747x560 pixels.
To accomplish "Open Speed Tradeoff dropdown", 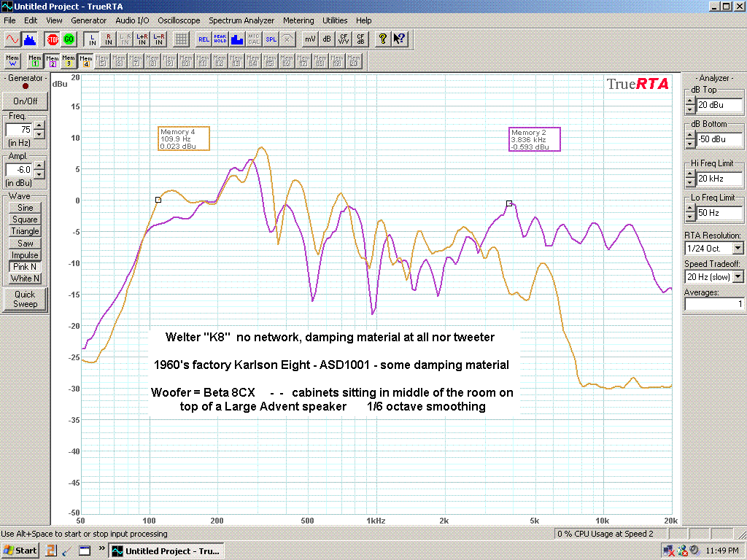I will 738,276.
